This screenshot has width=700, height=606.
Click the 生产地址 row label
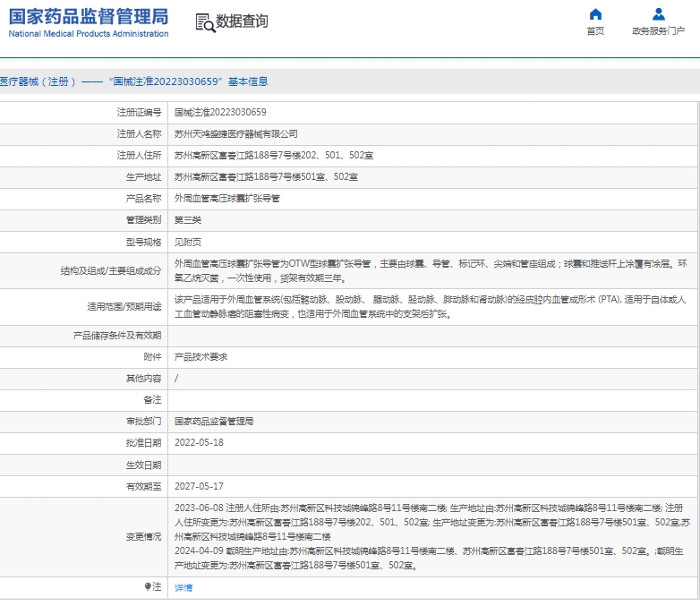point(143,177)
